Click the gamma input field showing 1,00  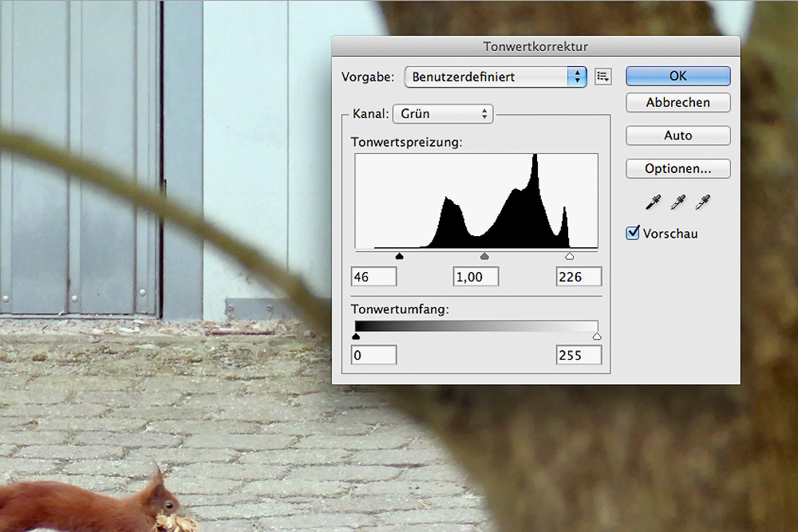pyautogui.click(x=476, y=277)
